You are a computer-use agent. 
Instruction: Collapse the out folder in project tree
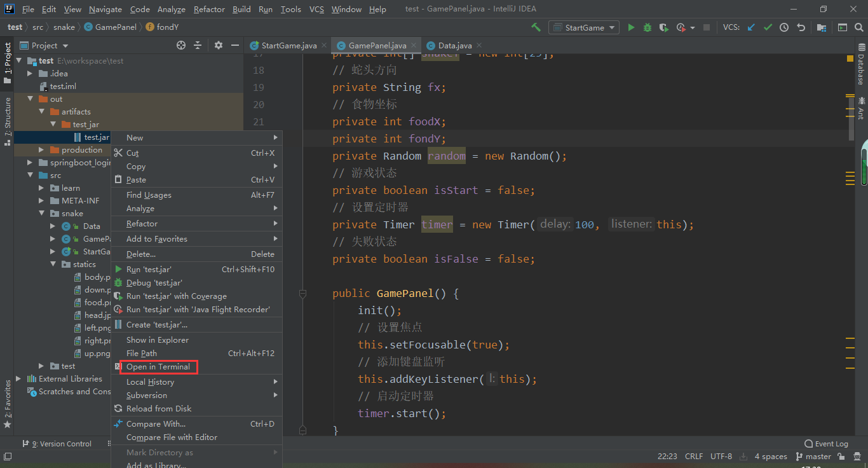30,99
